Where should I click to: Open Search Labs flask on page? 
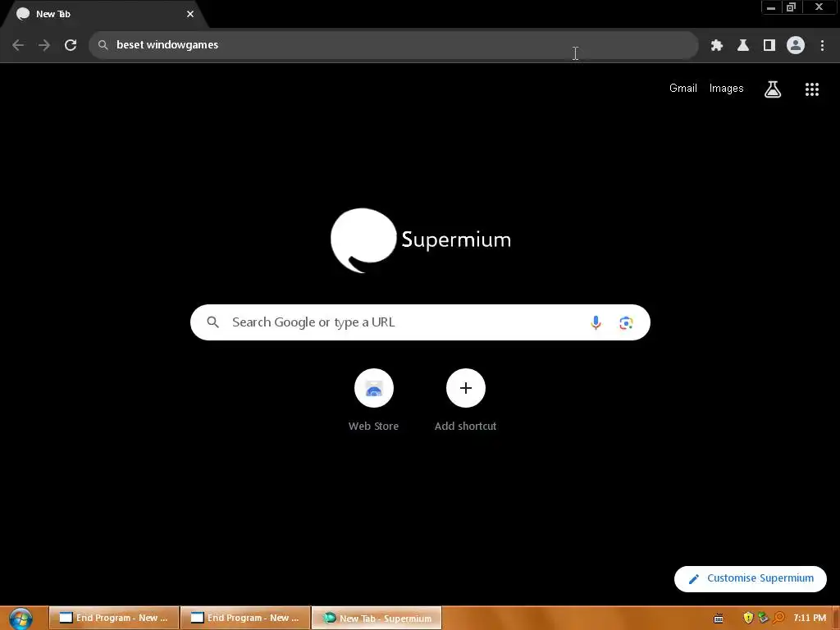tap(773, 89)
